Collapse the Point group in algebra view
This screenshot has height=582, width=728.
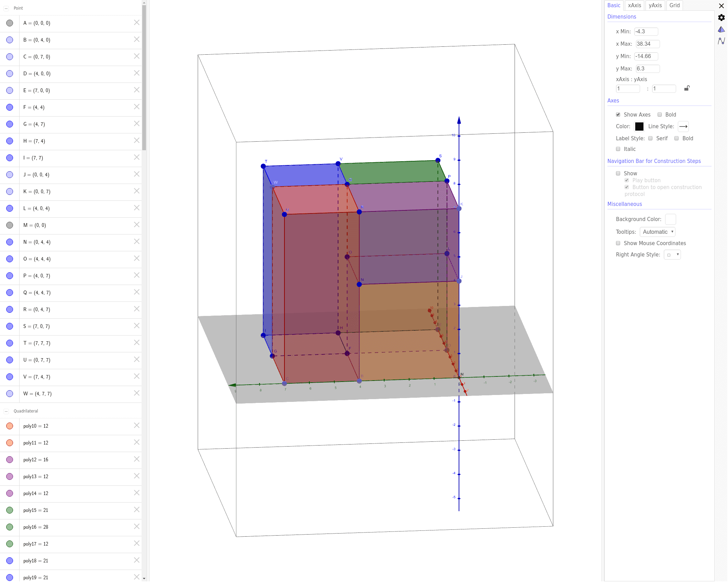coord(6,8)
